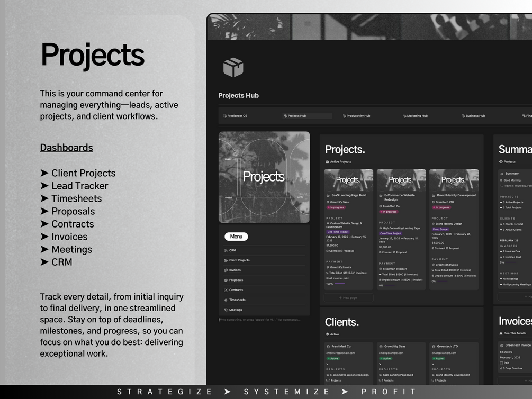
Task: Click the eye icon beside Projects in Summary
Action: pos(501,162)
